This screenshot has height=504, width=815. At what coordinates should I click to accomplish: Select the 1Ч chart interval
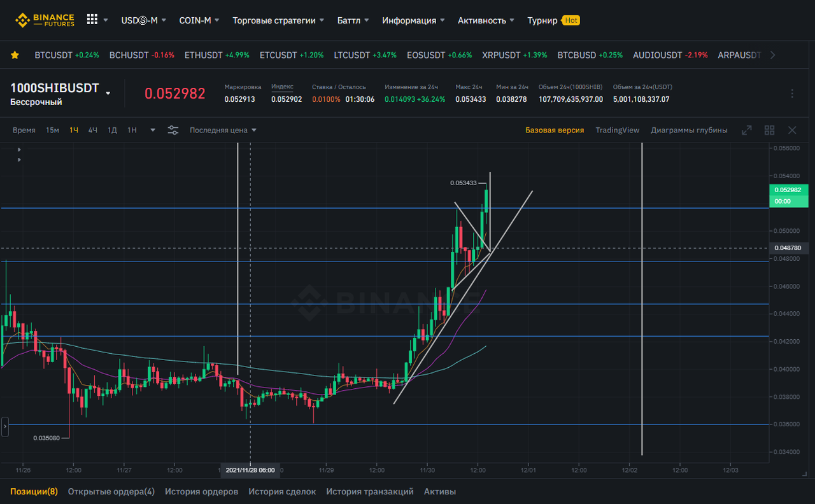74,130
